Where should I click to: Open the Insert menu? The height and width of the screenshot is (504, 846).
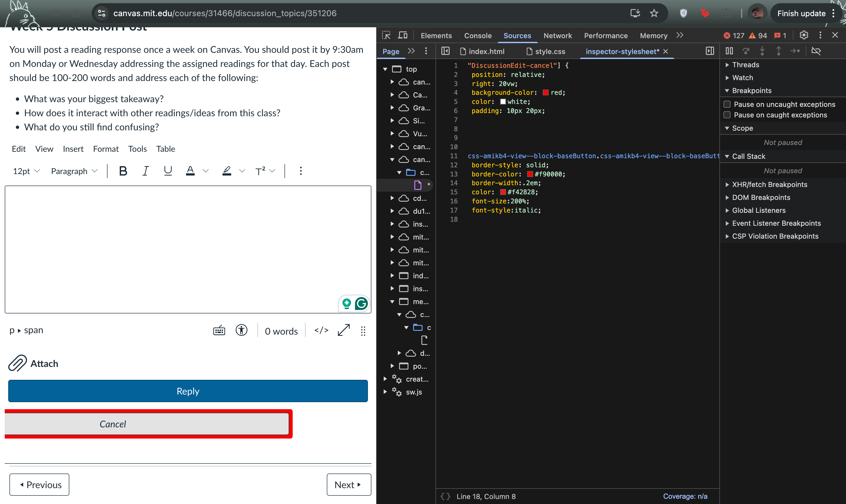click(73, 149)
